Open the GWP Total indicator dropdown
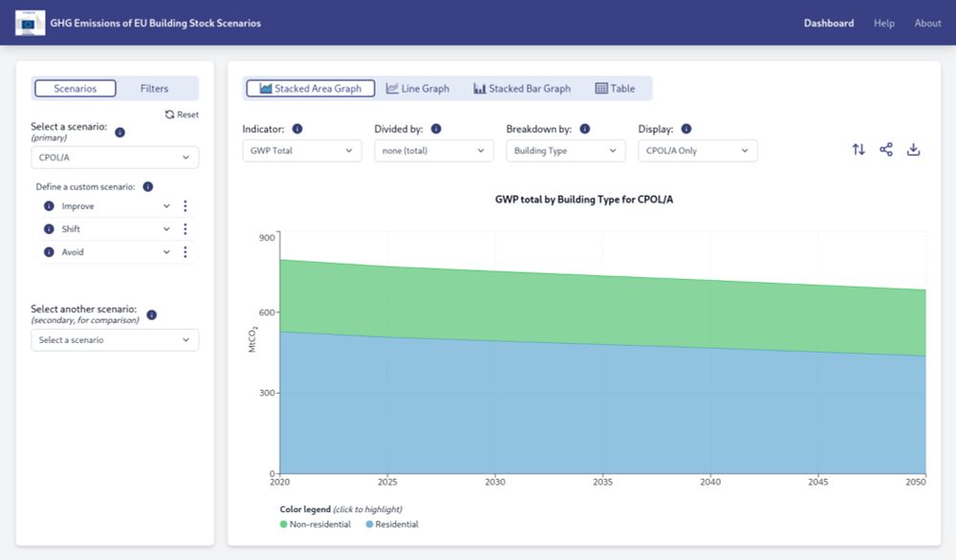956x560 pixels. (x=302, y=150)
